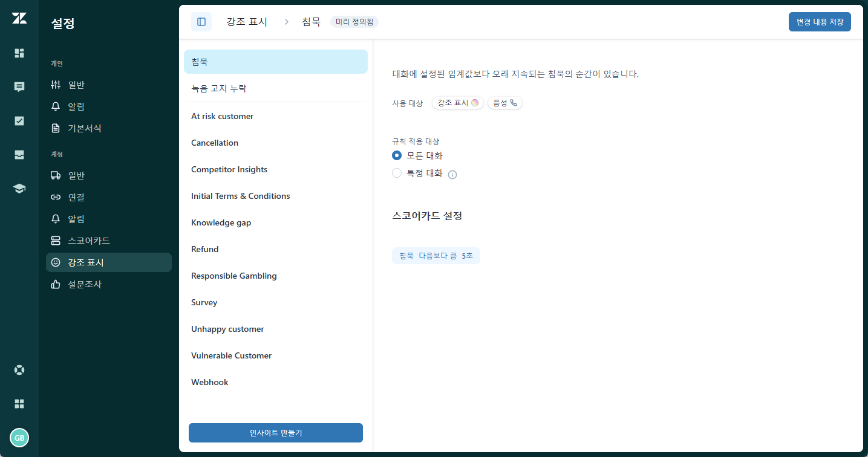Click the 미리 정의됨 badge
The height and width of the screenshot is (457, 868).
354,22
